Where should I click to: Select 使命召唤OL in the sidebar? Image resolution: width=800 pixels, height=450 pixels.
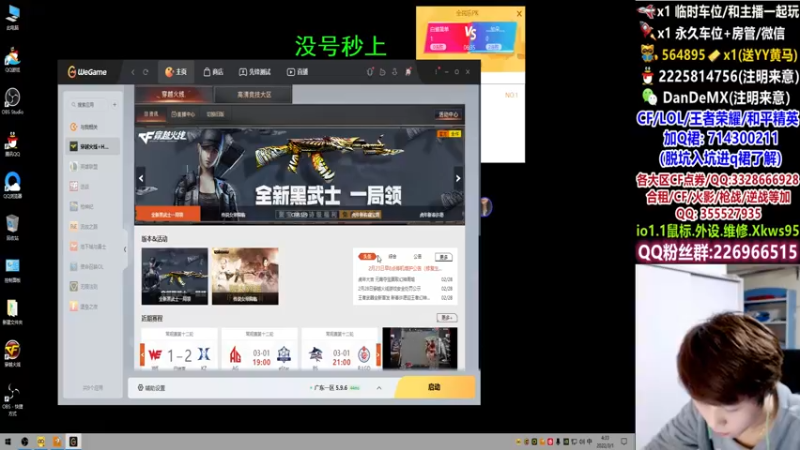click(x=92, y=266)
